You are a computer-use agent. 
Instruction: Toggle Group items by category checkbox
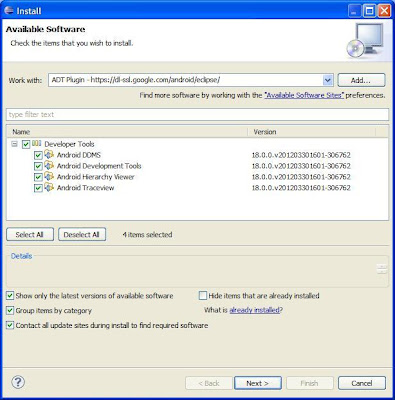click(10, 310)
